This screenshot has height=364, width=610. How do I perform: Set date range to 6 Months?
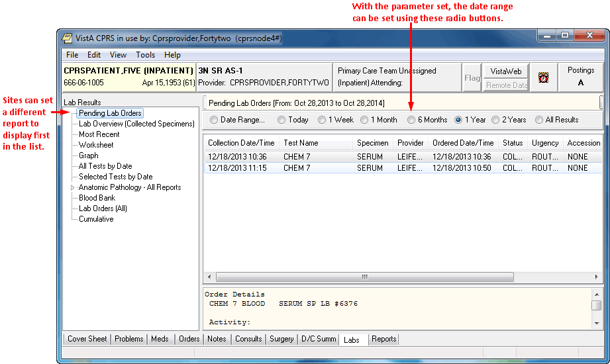click(411, 120)
